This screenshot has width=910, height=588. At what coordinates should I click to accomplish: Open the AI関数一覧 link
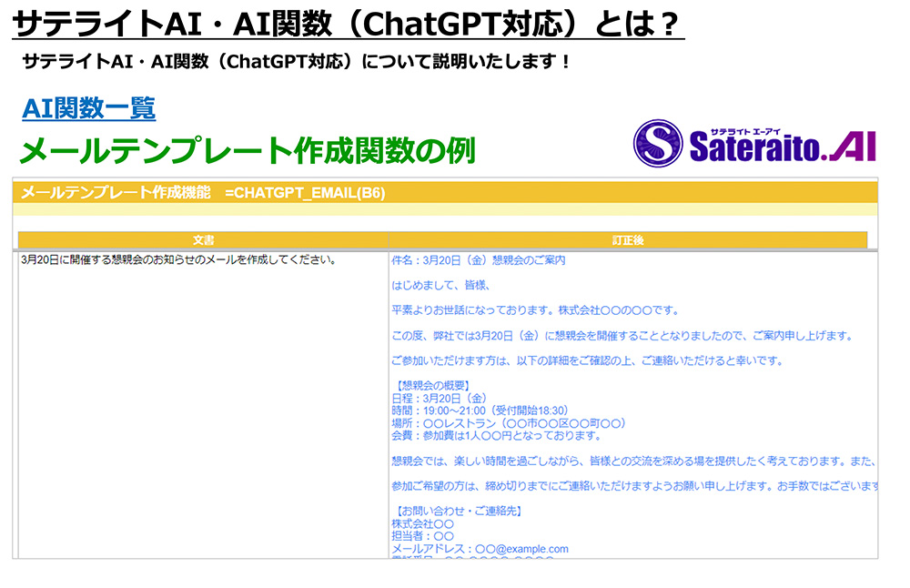(x=89, y=108)
